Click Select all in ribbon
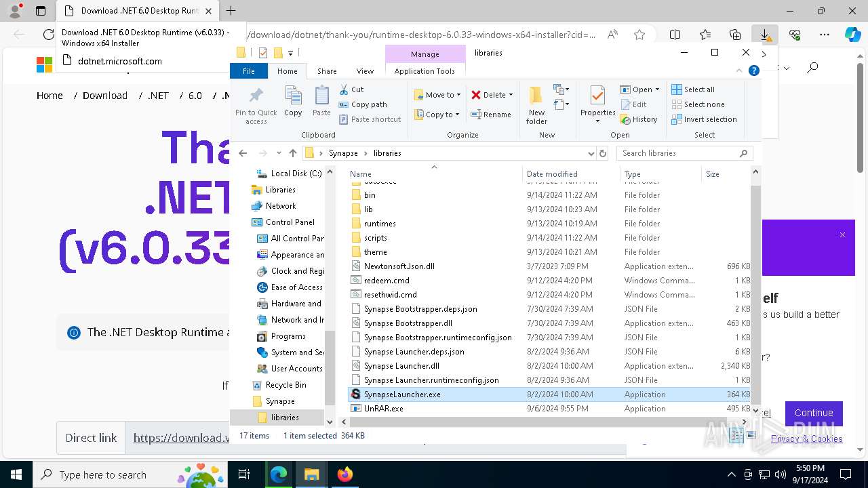Screen dimensions: 868x488 [693, 89]
